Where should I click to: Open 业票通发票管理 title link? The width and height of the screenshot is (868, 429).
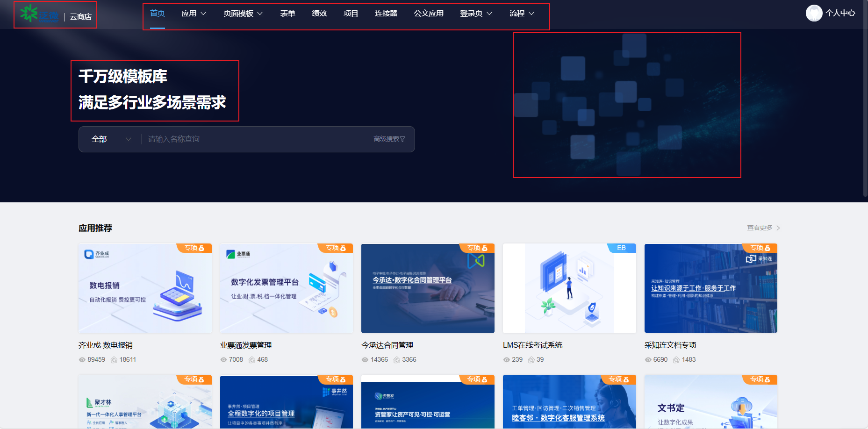pos(246,345)
